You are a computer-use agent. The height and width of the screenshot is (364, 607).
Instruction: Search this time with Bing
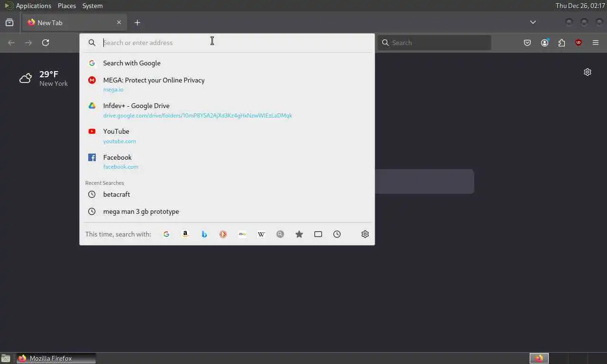pos(204,234)
